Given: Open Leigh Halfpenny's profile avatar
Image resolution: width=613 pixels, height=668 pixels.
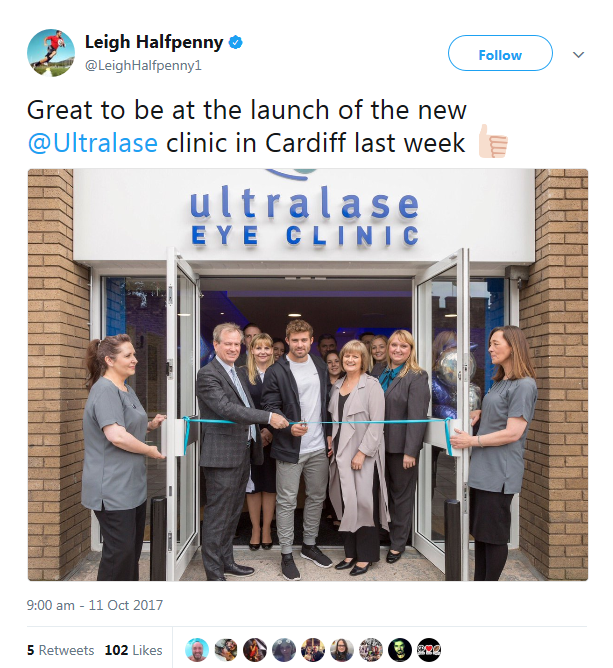Looking at the screenshot, I should pyautogui.click(x=51, y=53).
